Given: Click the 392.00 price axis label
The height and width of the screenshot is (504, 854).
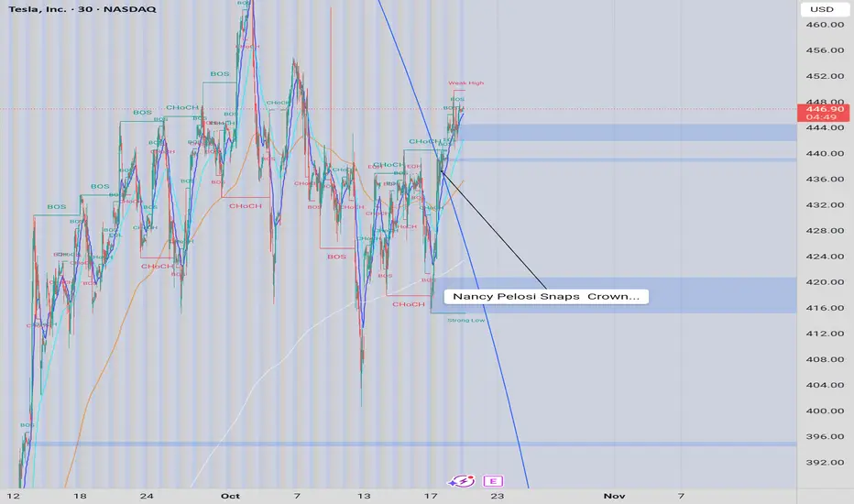Looking at the screenshot, I should (x=825, y=462).
